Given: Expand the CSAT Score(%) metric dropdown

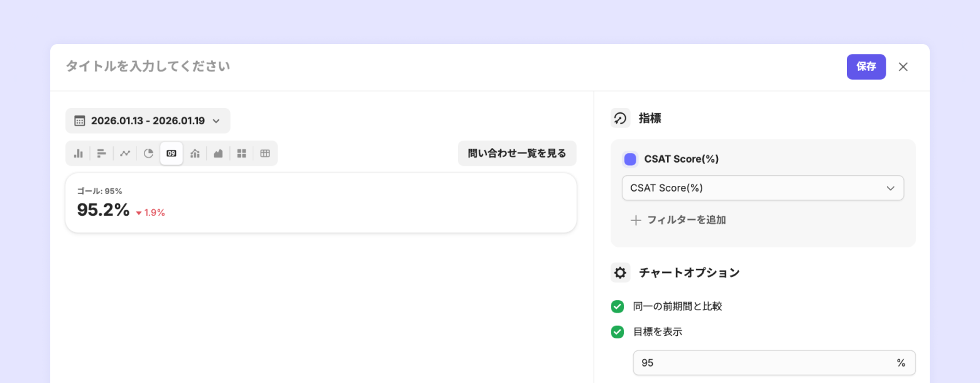Looking at the screenshot, I should pos(763,188).
